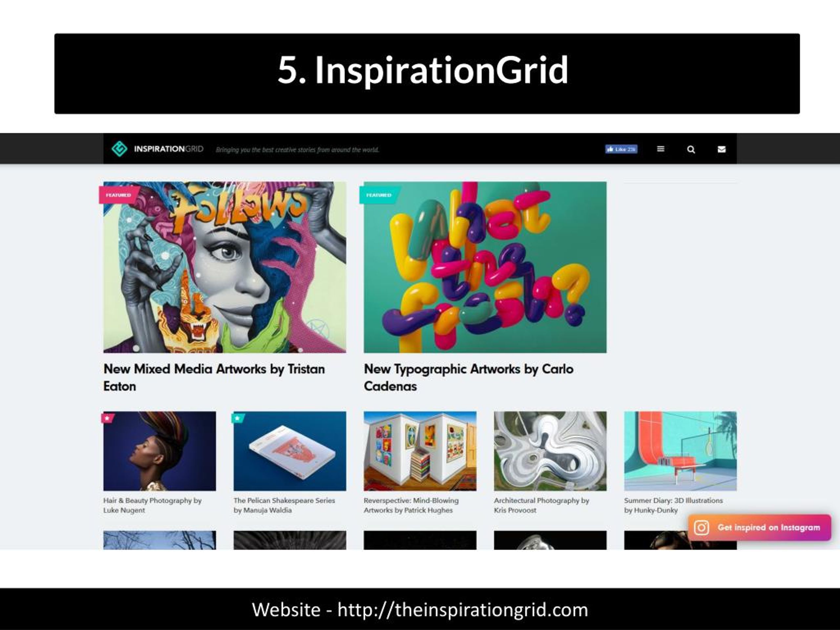
Task: Click the pink FEATURED badge on Tristan Eaton artwork
Action: 119,195
